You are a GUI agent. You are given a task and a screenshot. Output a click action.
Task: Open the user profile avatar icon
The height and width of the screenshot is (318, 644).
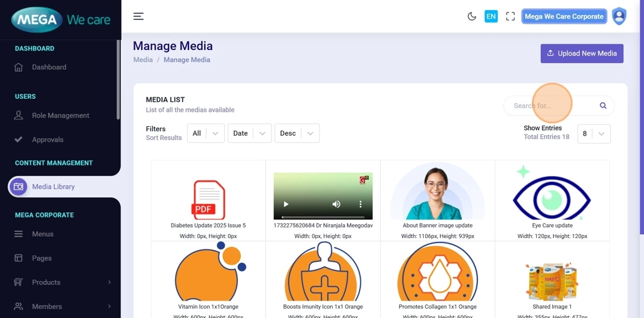point(618,16)
